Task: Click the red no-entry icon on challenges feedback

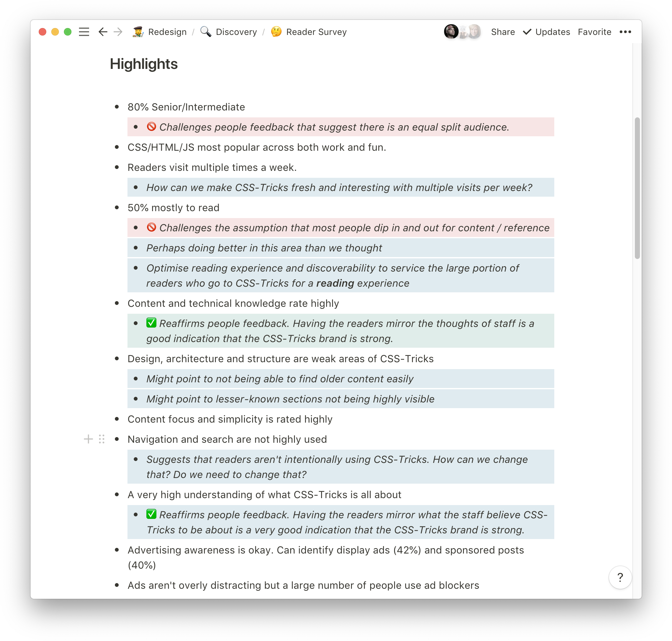Action: 152,127
